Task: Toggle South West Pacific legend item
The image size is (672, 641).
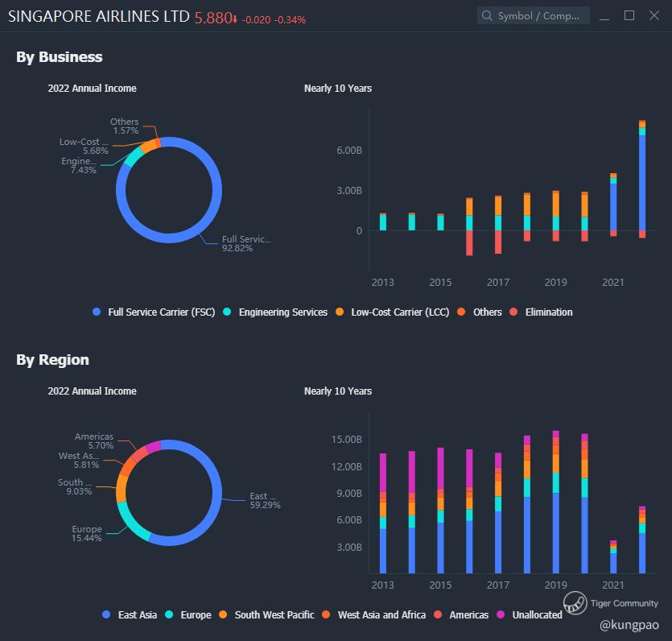Action: click(266, 615)
